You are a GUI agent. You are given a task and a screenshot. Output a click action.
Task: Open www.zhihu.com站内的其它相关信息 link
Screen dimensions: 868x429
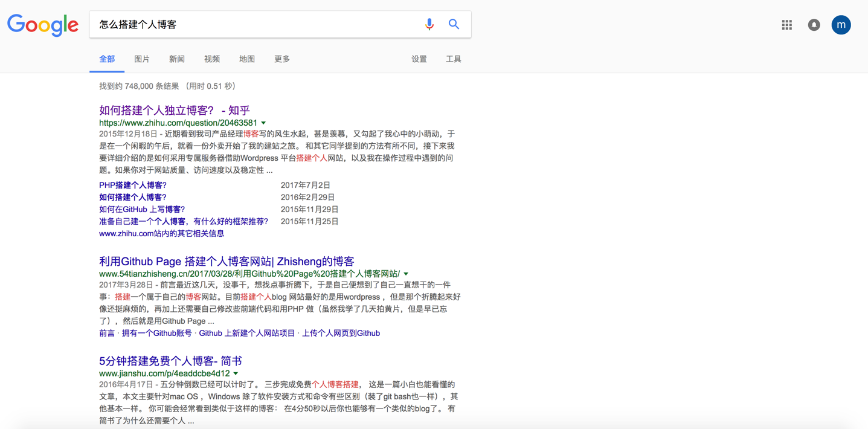[162, 234]
